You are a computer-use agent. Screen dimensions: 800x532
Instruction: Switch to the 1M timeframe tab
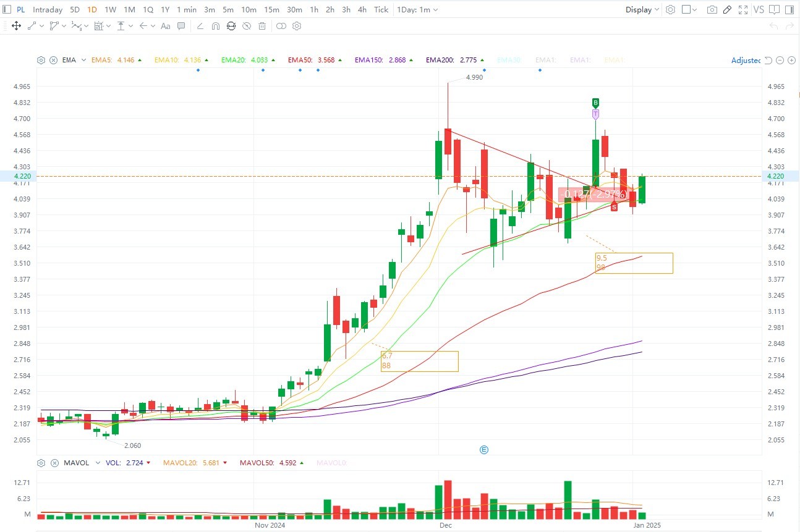(129, 9)
